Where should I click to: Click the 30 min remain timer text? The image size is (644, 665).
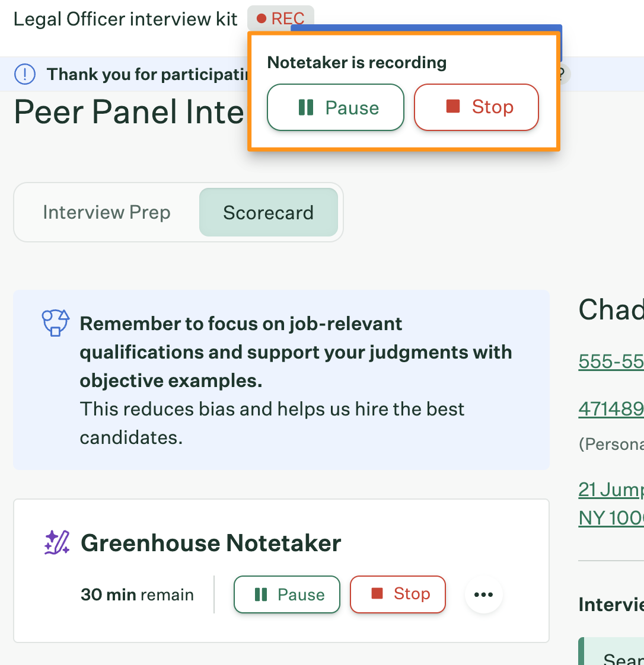(x=137, y=594)
